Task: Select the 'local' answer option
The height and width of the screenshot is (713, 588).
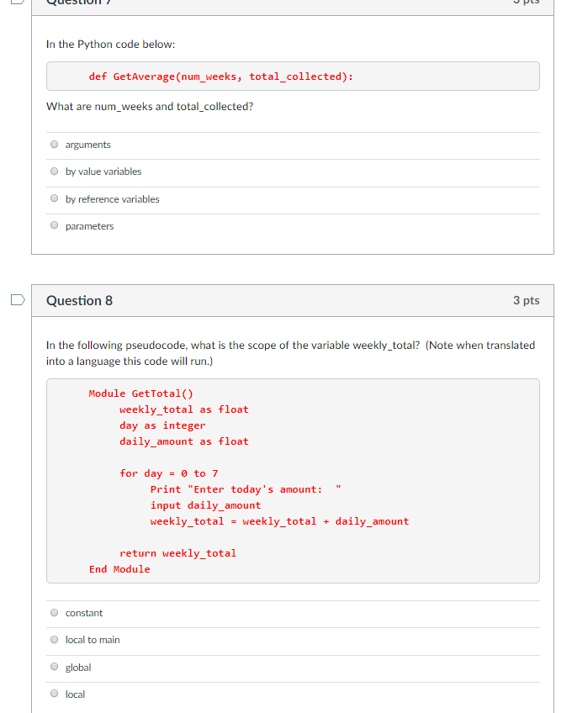Action: click(x=54, y=694)
